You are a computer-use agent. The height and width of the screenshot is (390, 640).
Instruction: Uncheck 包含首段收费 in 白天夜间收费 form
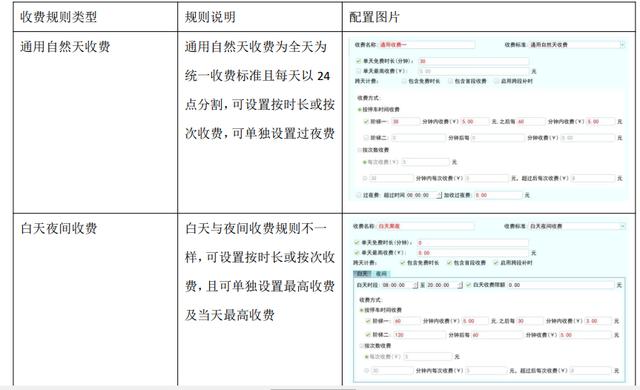pyautogui.click(x=449, y=263)
